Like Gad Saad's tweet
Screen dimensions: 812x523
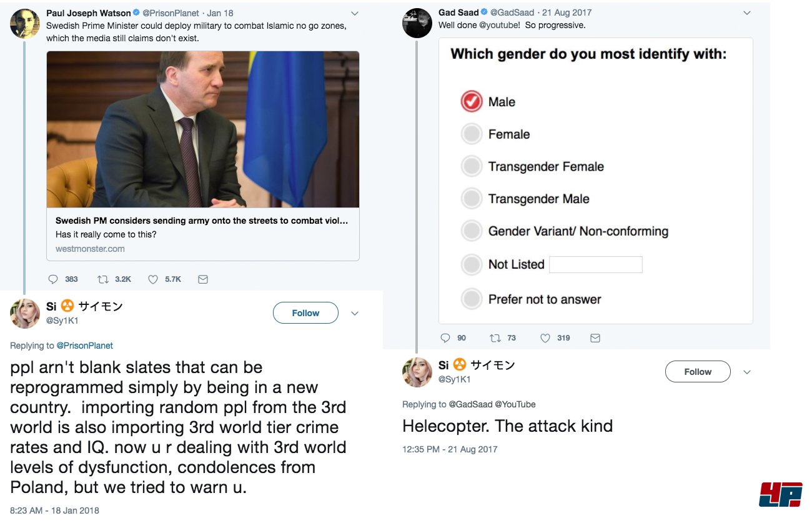click(545, 338)
